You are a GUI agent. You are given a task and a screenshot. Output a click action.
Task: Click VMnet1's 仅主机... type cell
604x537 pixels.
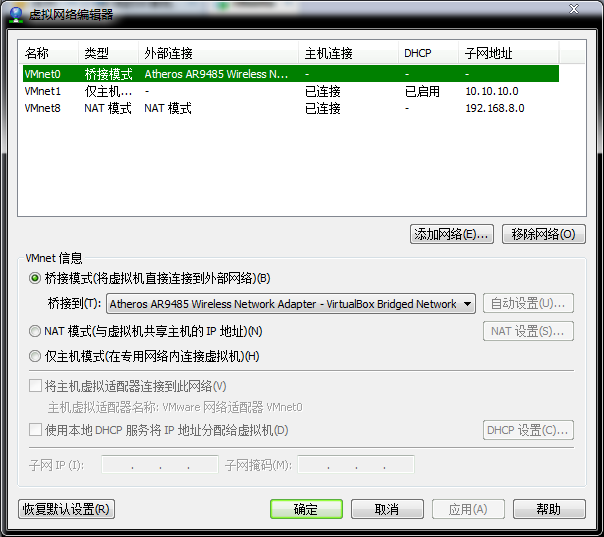point(108,91)
